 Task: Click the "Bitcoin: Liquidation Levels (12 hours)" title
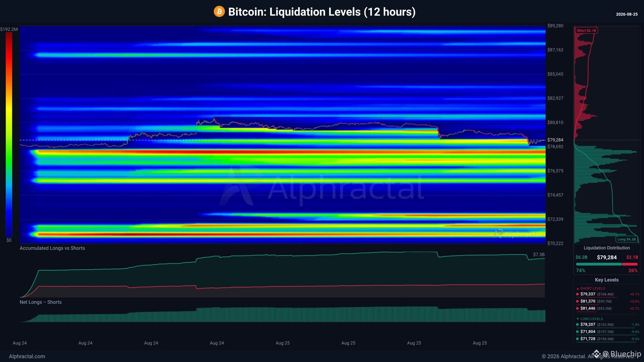(322, 12)
